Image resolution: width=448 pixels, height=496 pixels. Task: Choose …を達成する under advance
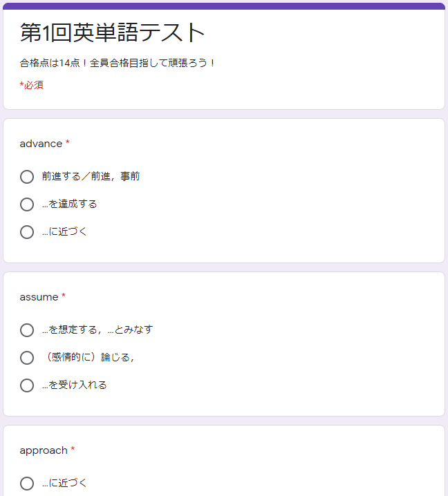coord(27,204)
